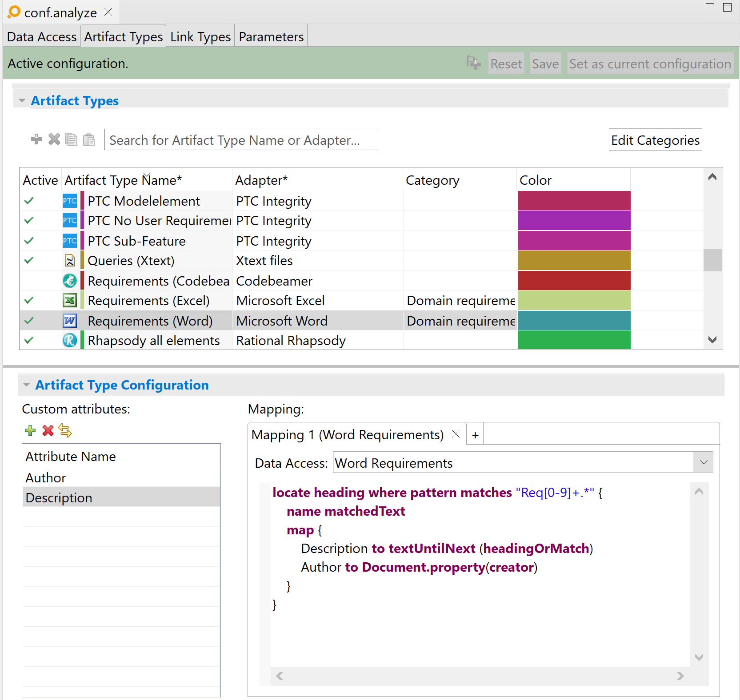740x700 pixels.
Task: Add a custom attribute with green plus
Action: [30, 430]
